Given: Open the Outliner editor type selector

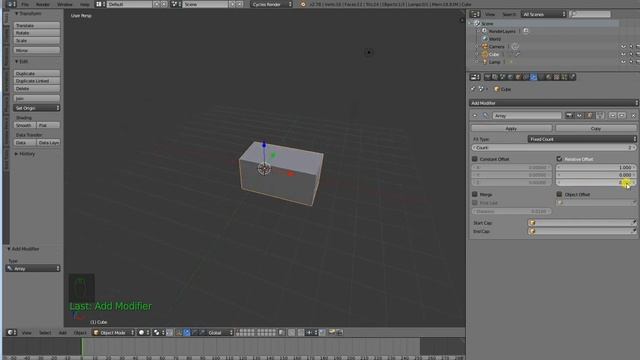Looking at the screenshot, I should coord(475,14).
